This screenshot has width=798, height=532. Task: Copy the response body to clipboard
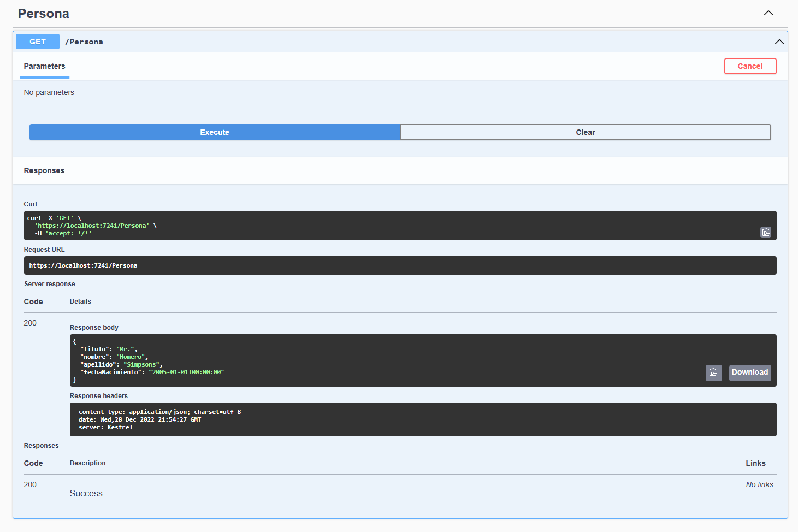[x=713, y=373]
